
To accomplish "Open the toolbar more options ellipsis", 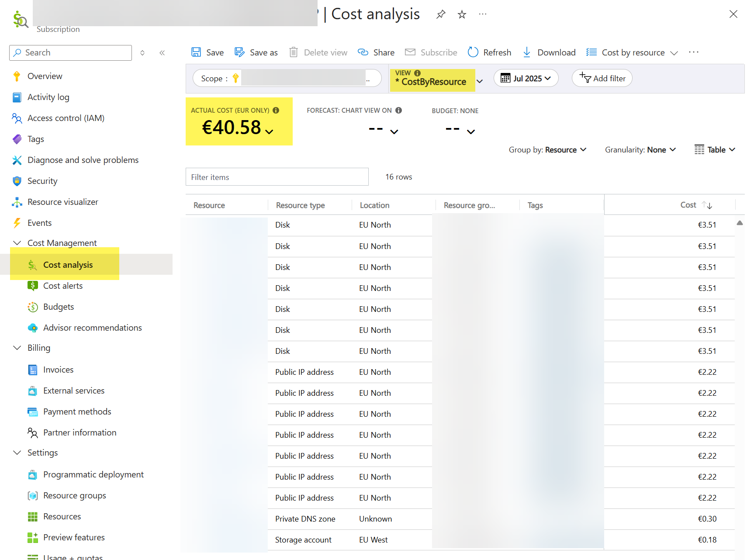I will pyautogui.click(x=694, y=52).
